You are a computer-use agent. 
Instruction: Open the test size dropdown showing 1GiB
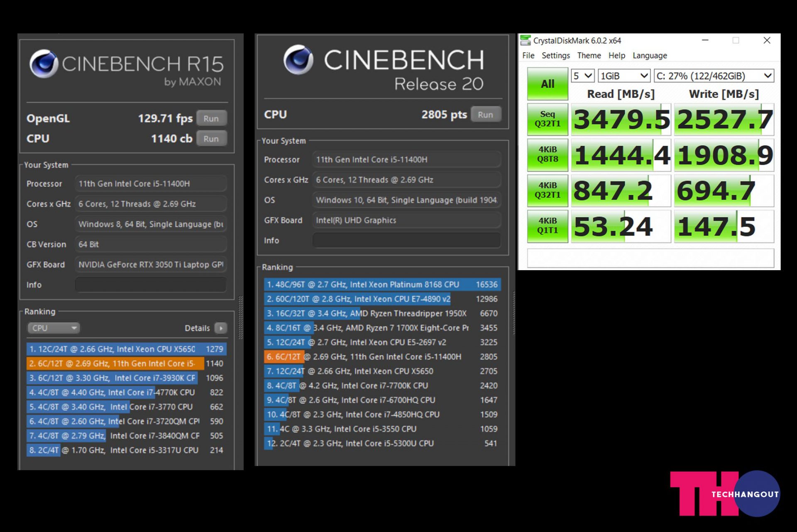pyautogui.click(x=624, y=76)
